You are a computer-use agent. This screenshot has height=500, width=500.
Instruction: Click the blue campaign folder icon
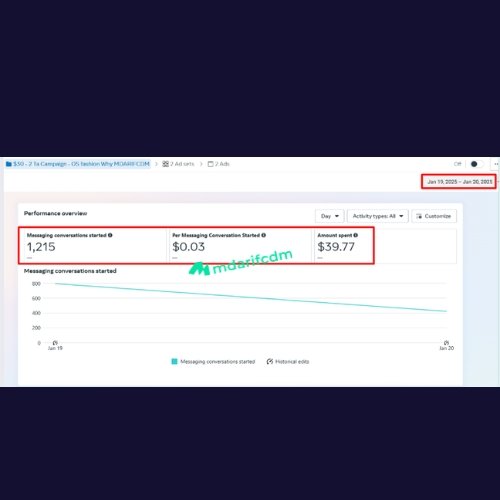point(9,164)
